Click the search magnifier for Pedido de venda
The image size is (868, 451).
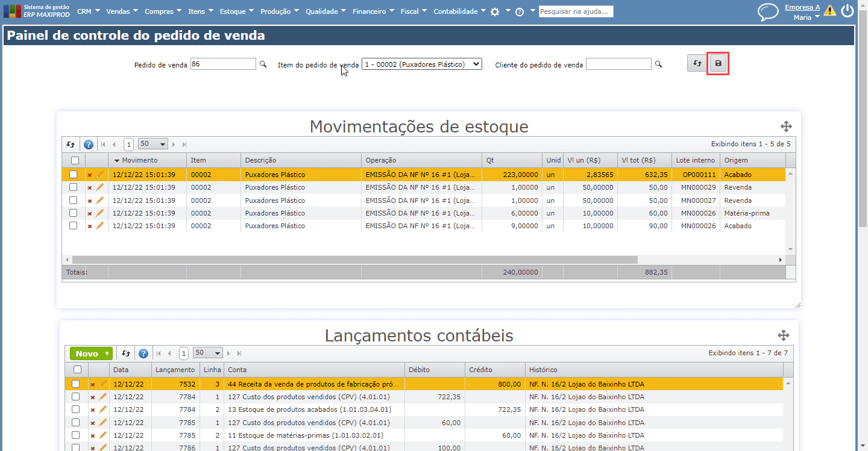coord(262,63)
